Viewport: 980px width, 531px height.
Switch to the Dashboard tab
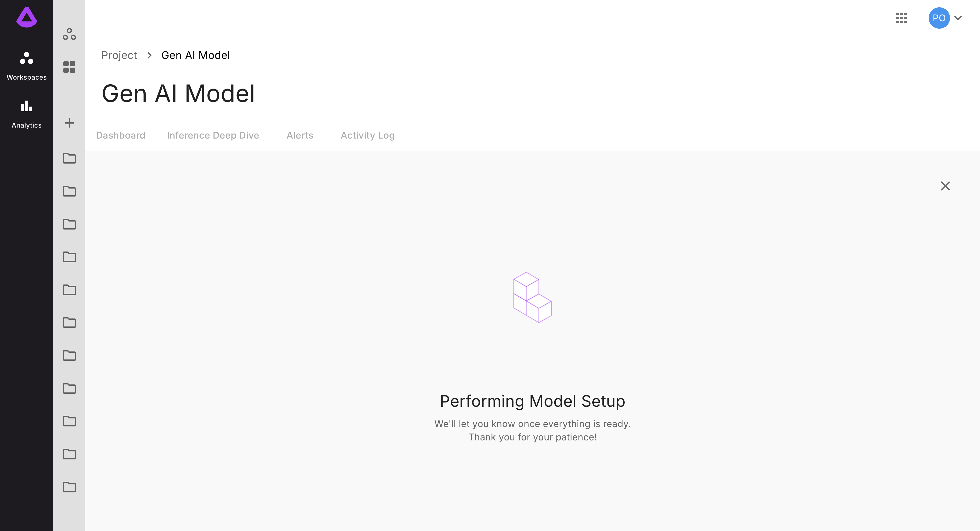[121, 135]
